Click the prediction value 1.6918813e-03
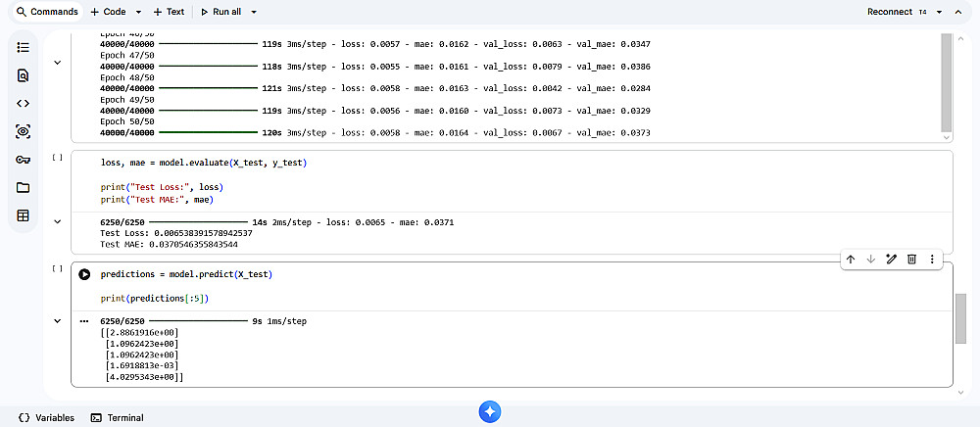 coord(143,366)
